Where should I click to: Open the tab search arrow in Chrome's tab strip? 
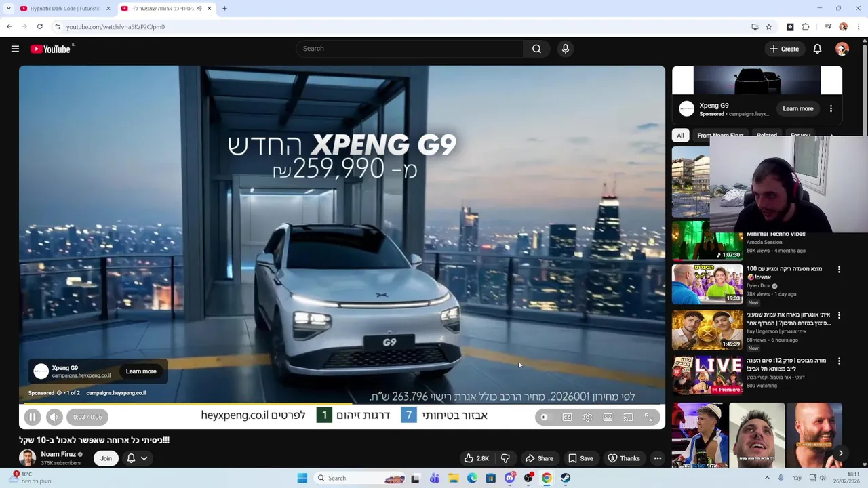point(8,9)
